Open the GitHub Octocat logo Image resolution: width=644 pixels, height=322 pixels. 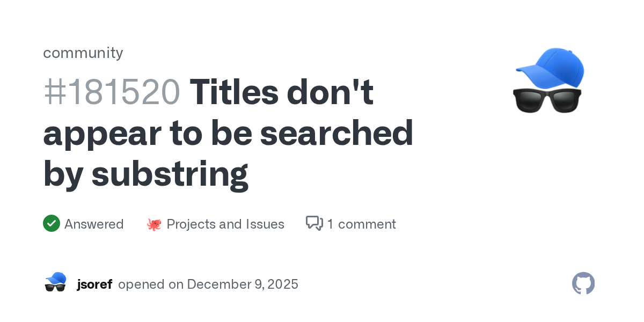tap(583, 283)
